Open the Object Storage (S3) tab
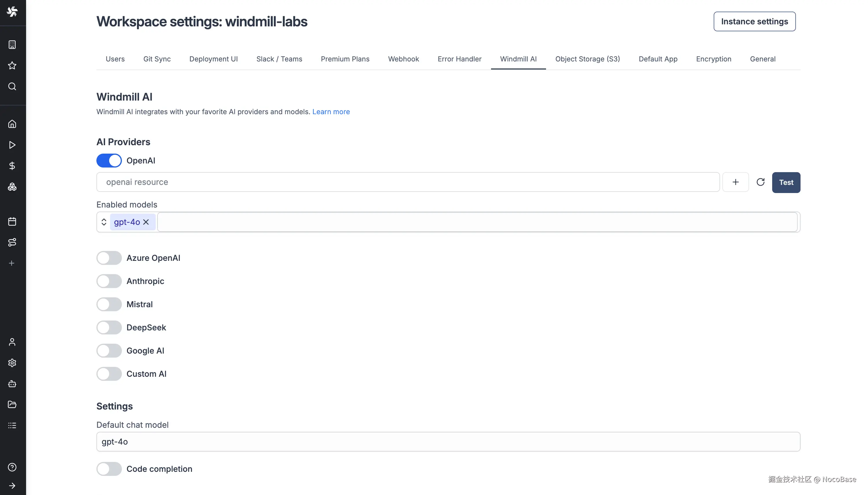The height and width of the screenshot is (495, 868). click(587, 59)
